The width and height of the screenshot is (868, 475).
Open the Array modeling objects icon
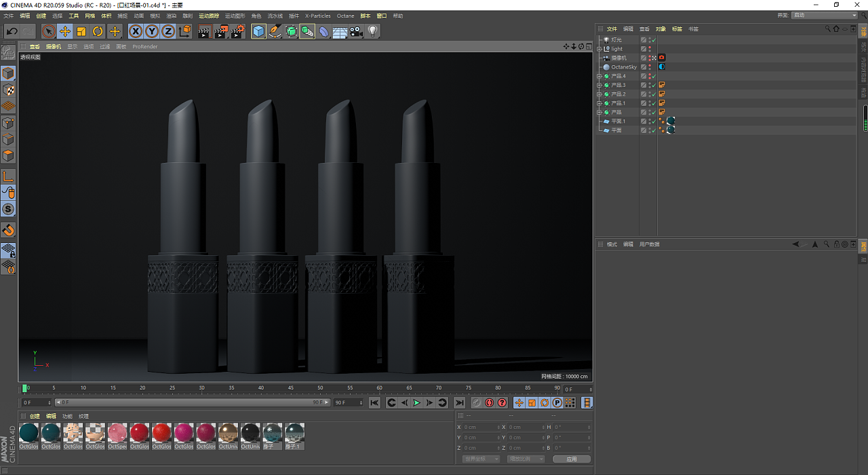coord(307,31)
